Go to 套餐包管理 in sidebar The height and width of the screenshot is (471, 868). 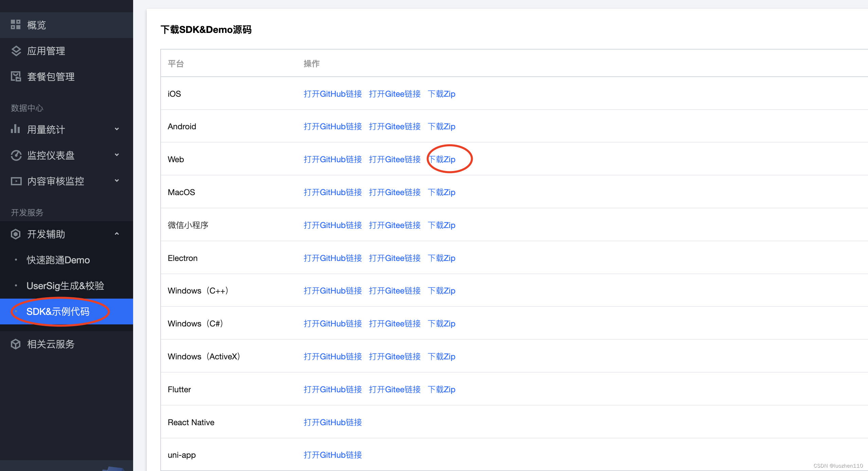click(x=67, y=77)
